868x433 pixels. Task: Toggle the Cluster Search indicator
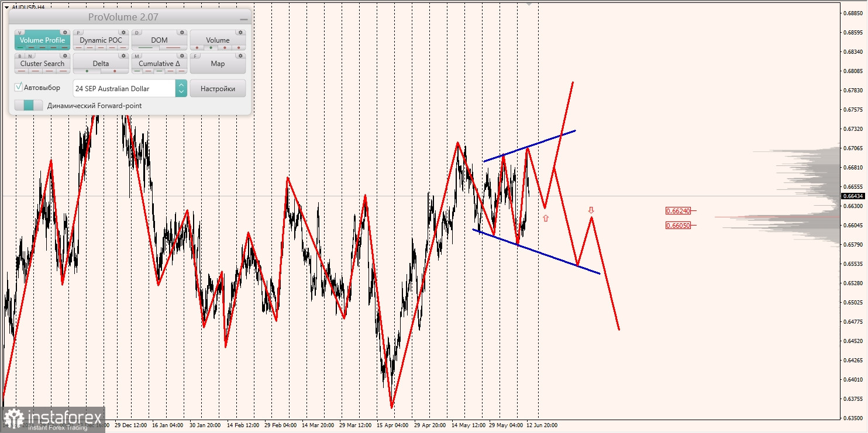pos(42,63)
